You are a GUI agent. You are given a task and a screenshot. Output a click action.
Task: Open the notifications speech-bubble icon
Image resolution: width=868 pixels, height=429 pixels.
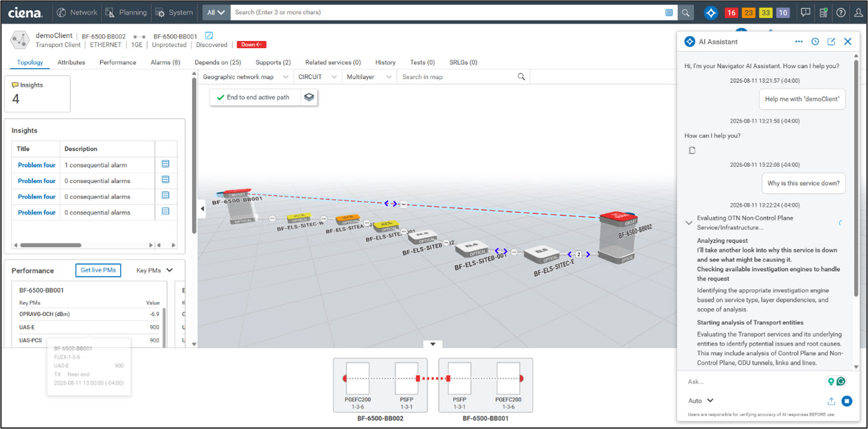[x=806, y=12]
